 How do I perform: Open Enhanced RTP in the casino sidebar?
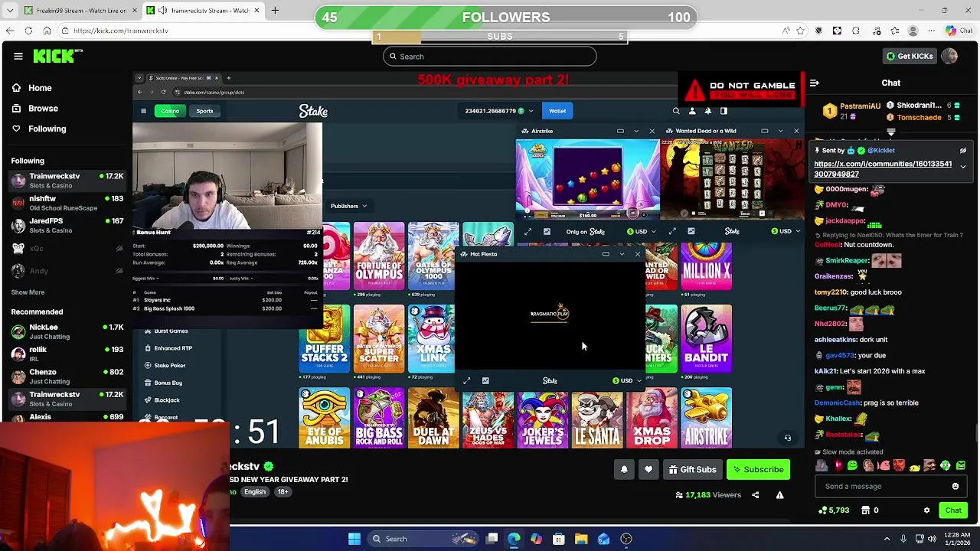pos(172,348)
